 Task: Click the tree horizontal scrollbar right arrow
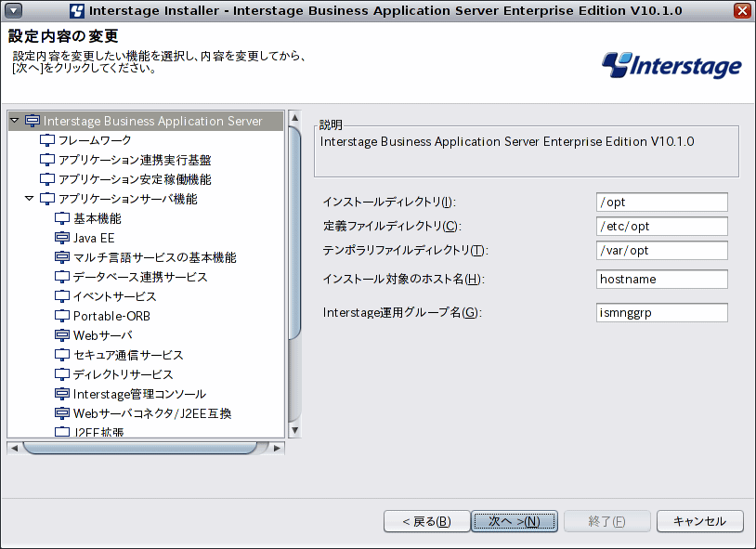pyautogui.click(x=278, y=448)
